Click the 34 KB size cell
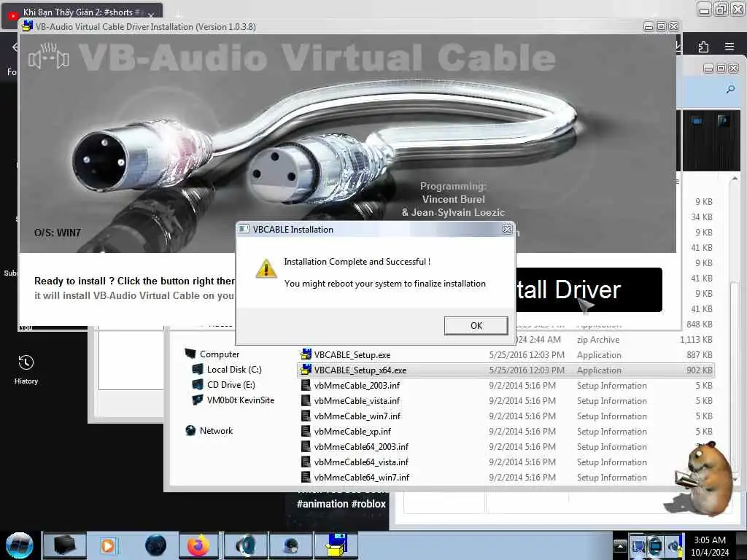Image resolution: width=747 pixels, height=560 pixels. click(x=701, y=217)
